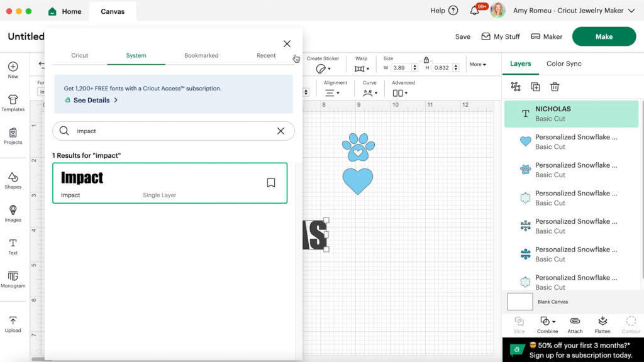Click the Attach tool

[x=575, y=325]
